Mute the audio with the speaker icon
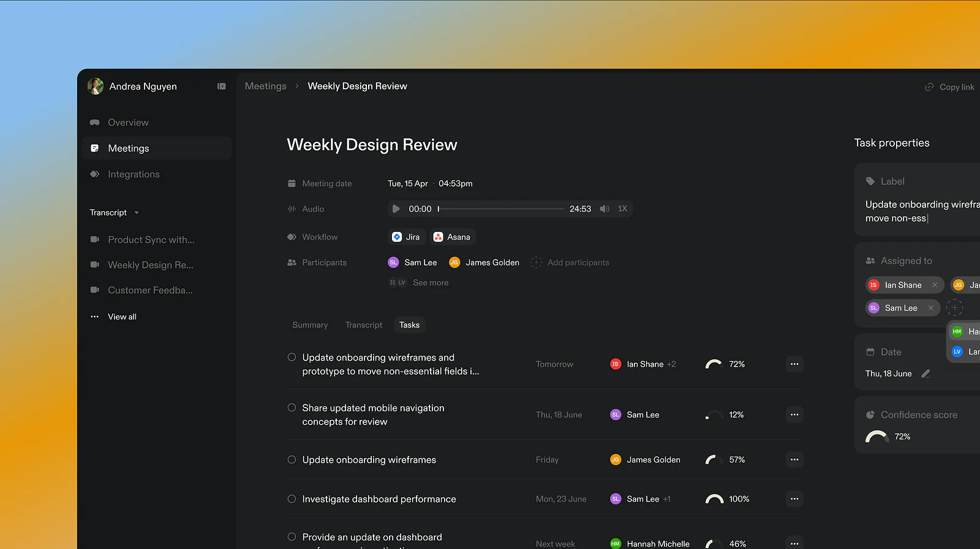The width and height of the screenshot is (980, 549). tap(605, 209)
